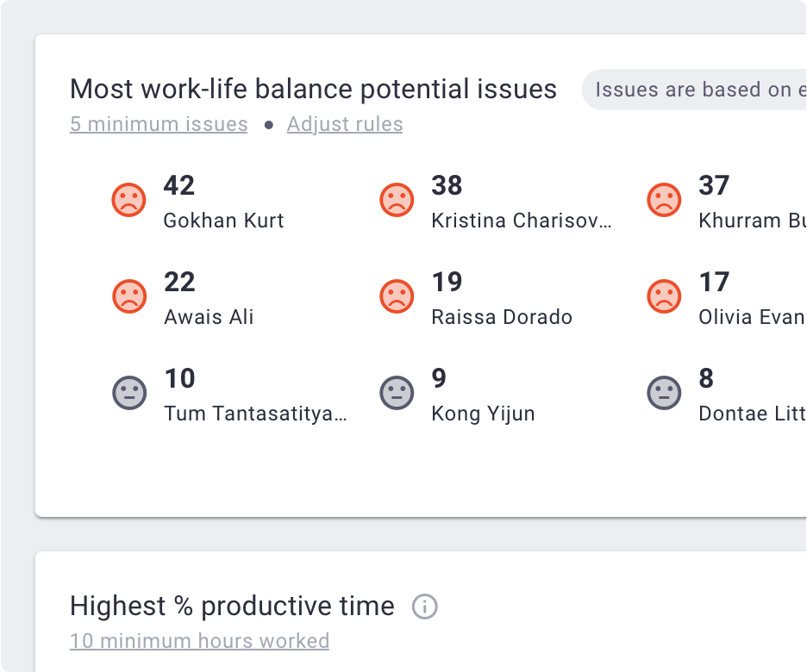Click sad face icon beside Awais Ali
Screen dimensions: 807x672
(128, 296)
